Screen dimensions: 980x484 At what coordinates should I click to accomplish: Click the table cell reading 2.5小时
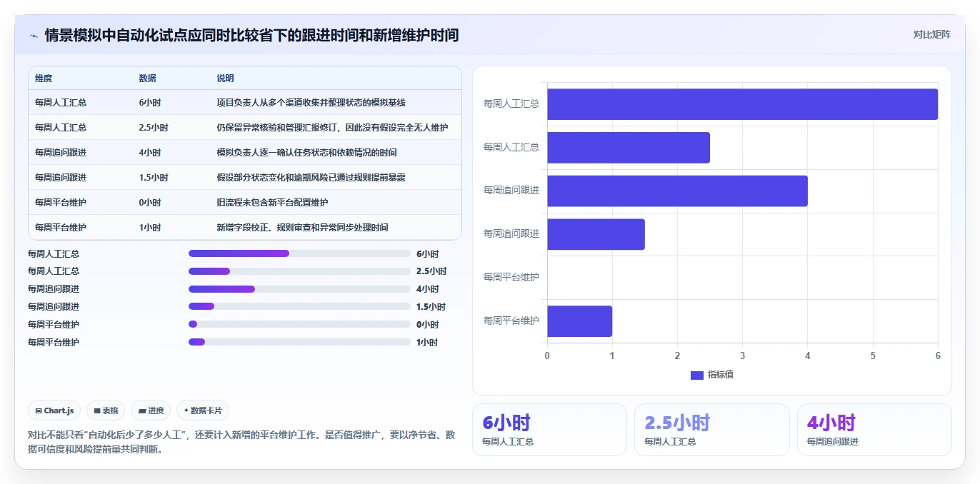(x=154, y=128)
